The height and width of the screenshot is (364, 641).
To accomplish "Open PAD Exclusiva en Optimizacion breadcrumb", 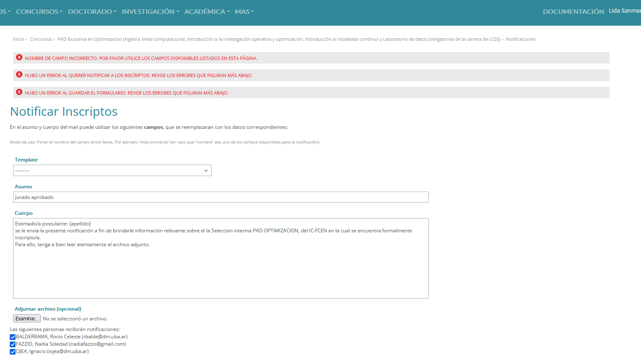I will pyautogui.click(x=279, y=39).
